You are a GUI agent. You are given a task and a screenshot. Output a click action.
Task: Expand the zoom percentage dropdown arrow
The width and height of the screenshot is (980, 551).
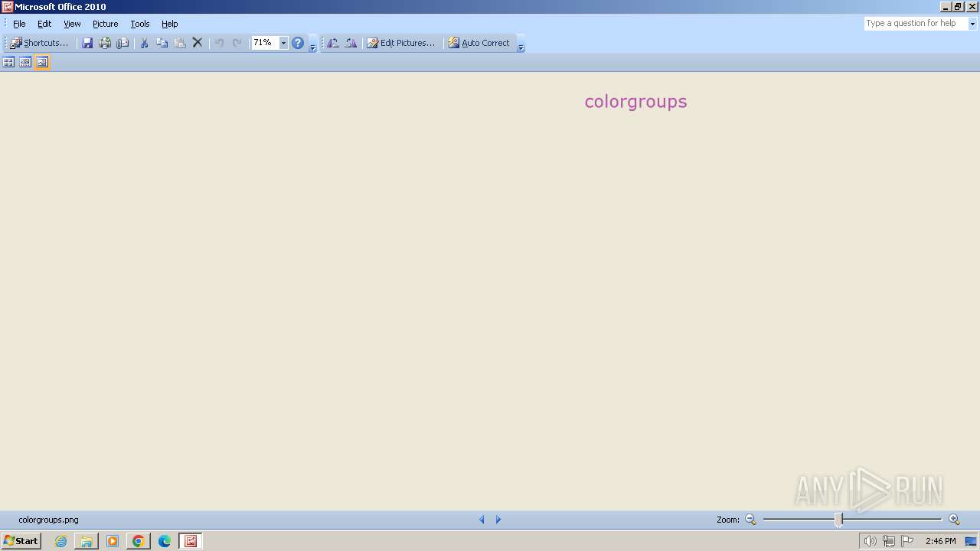click(x=283, y=43)
